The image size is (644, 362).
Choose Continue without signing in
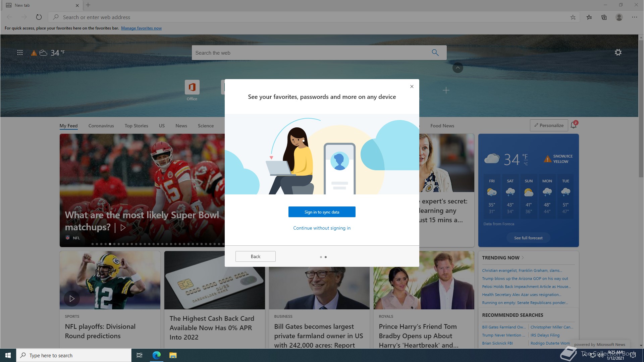pyautogui.click(x=322, y=228)
